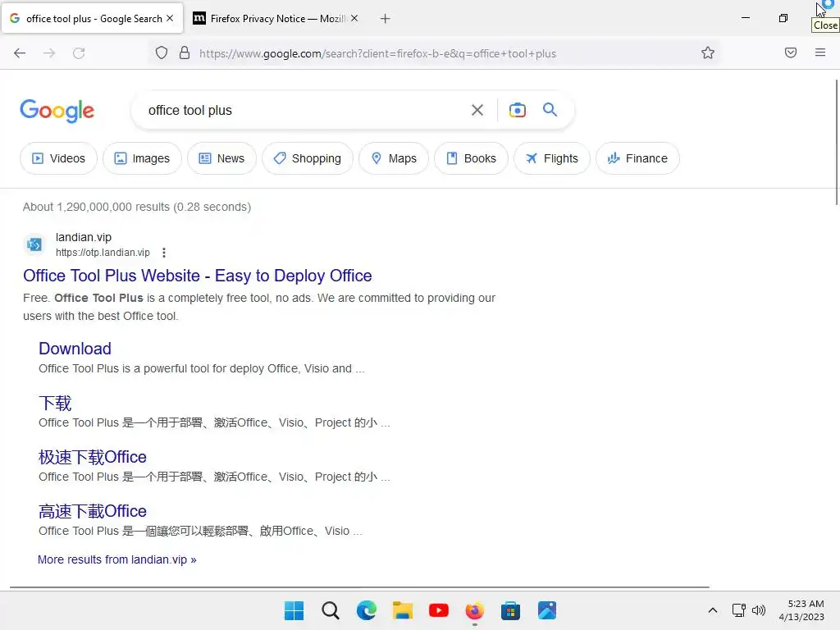Clear the search box text
This screenshot has width=840, height=630.
coord(477,111)
